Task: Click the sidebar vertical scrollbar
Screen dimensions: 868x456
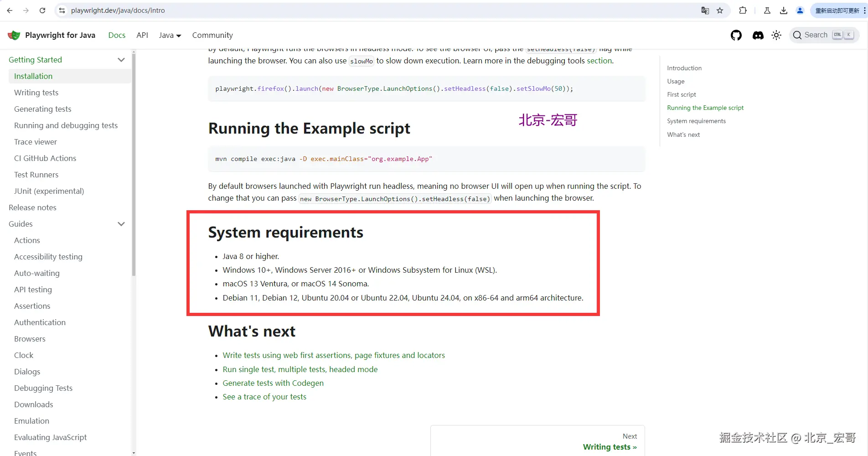Action: click(x=134, y=164)
